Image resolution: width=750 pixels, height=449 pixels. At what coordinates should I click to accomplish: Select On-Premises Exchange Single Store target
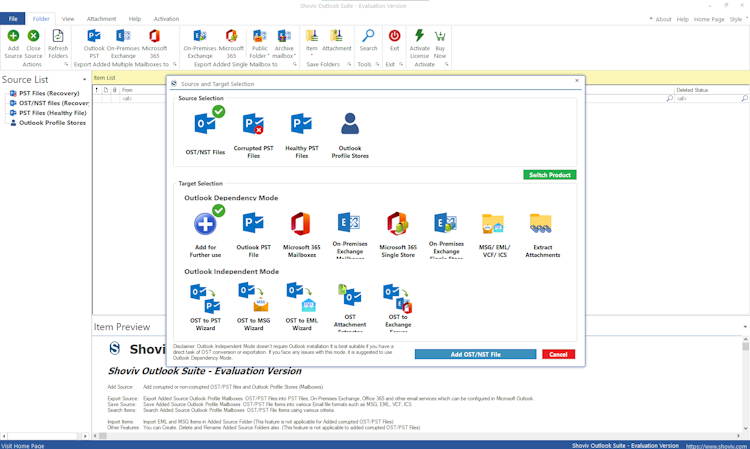446,235
